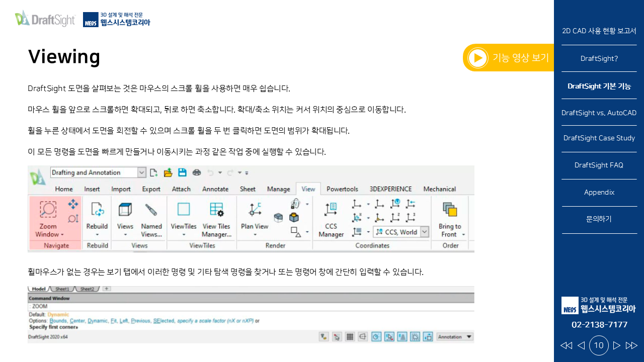Expand the ViewTiles dropdown arrow
The image size is (644, 362).
(x=184, y=235)
